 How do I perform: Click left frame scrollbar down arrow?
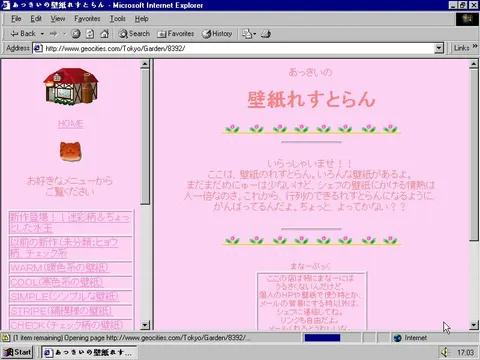point(145,325)
